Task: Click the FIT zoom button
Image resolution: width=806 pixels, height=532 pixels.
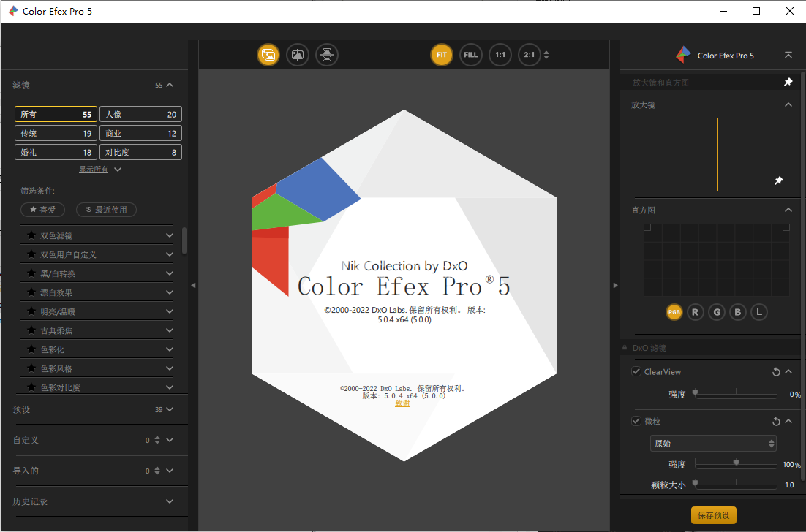Action: 442,55
